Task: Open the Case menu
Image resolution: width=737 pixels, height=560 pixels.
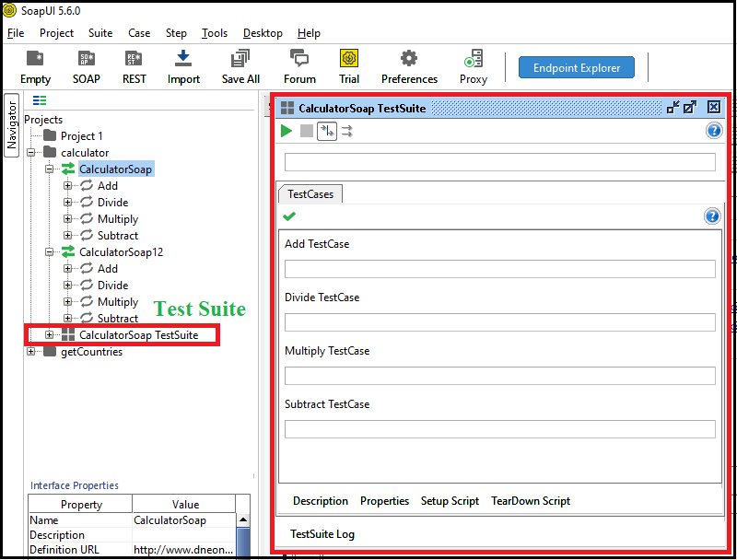Action: point(139,33)
